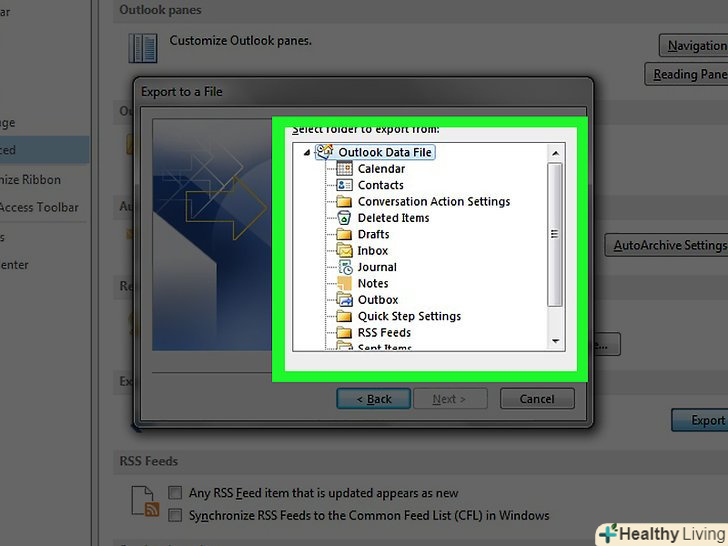728x546 pixels.
Task: Select the Contacts card icon
Action: (344, 185)
